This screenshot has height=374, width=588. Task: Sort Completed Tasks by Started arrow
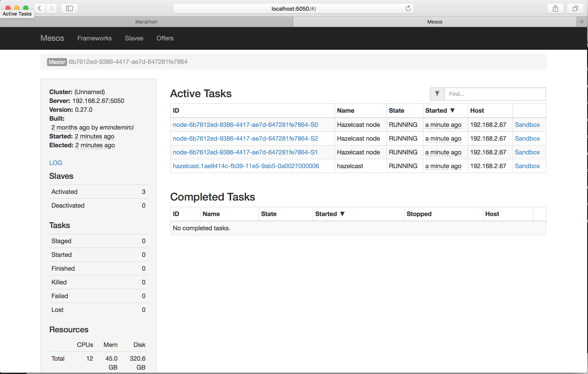[x=342, y=214]
